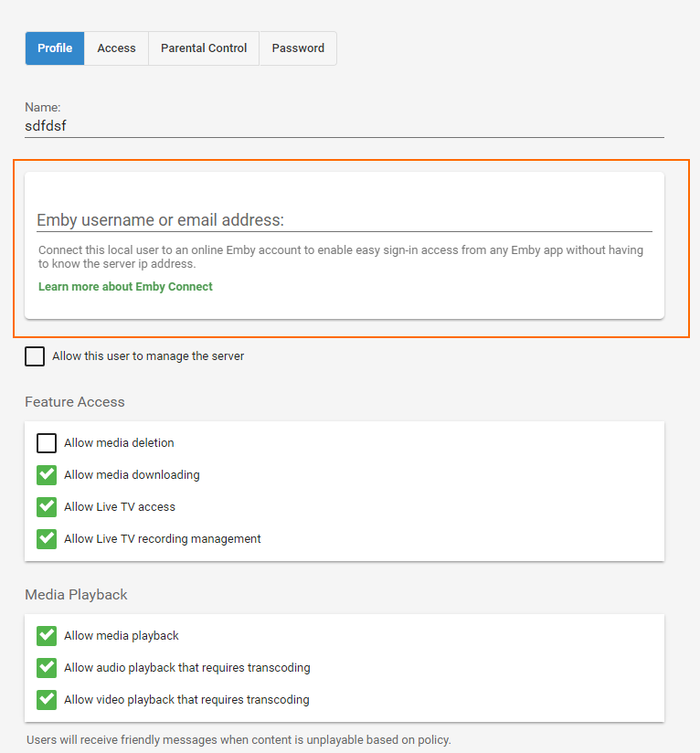Click the Feature Access section heading
Image resolution: width=700 pixels, height=753 pixels.
click(x=75, y=402)
